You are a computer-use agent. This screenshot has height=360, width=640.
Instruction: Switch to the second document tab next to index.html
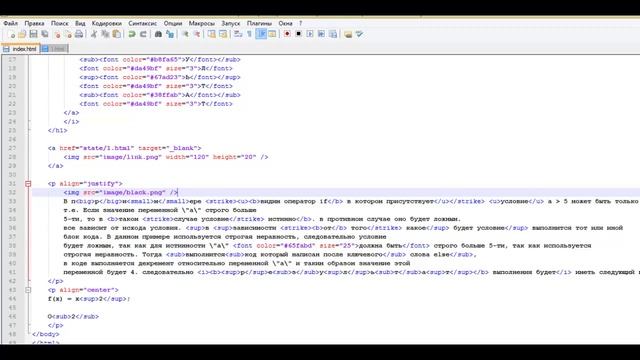point(54,49)
